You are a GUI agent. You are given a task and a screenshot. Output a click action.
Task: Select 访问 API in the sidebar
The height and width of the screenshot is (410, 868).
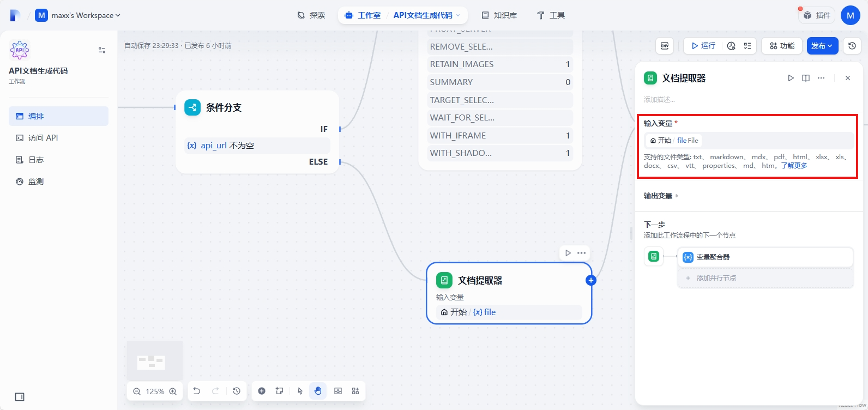(58, 138)
